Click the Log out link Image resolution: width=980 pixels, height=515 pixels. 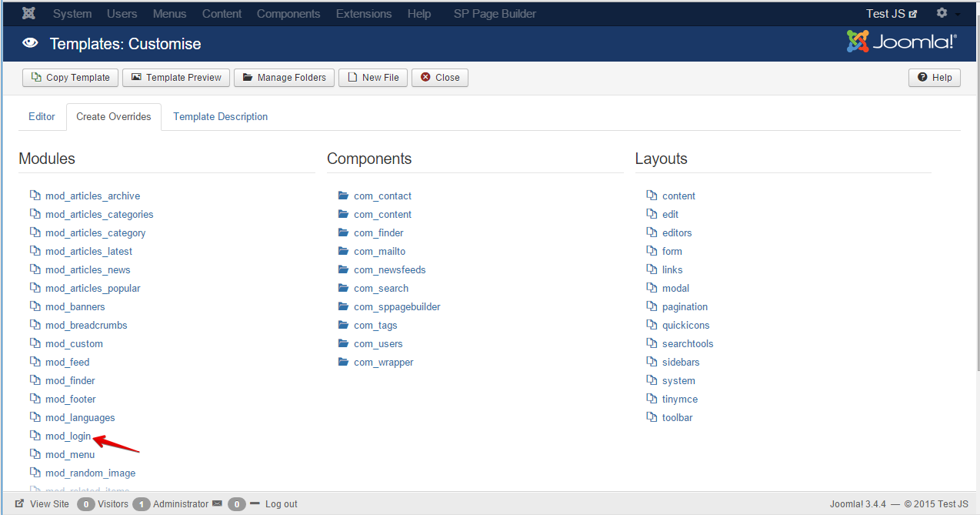281,503
